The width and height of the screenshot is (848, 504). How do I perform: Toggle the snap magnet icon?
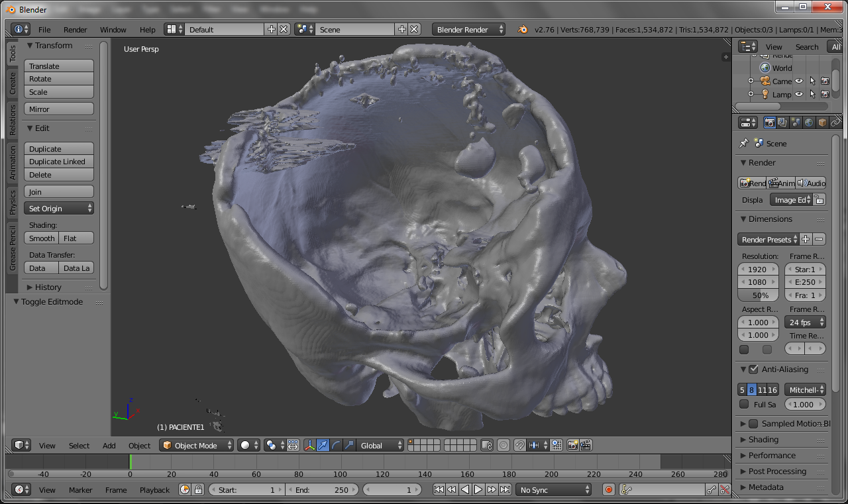pos(520,446)
